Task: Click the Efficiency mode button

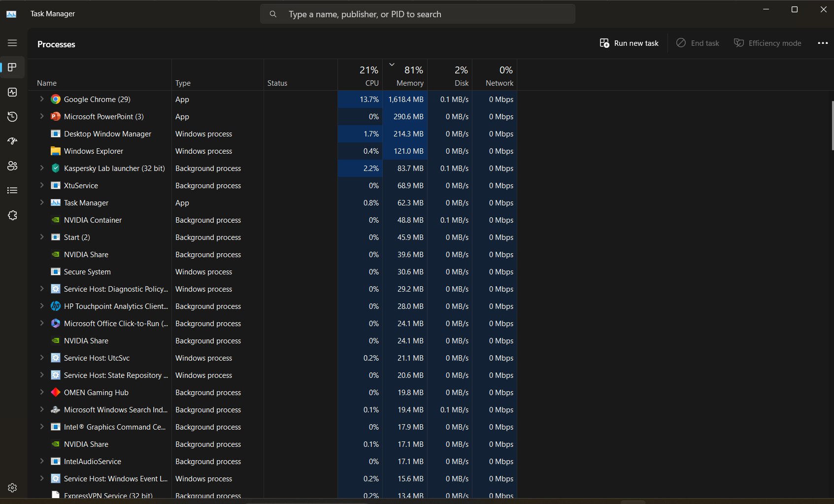Action: click(x=767, y=43)
